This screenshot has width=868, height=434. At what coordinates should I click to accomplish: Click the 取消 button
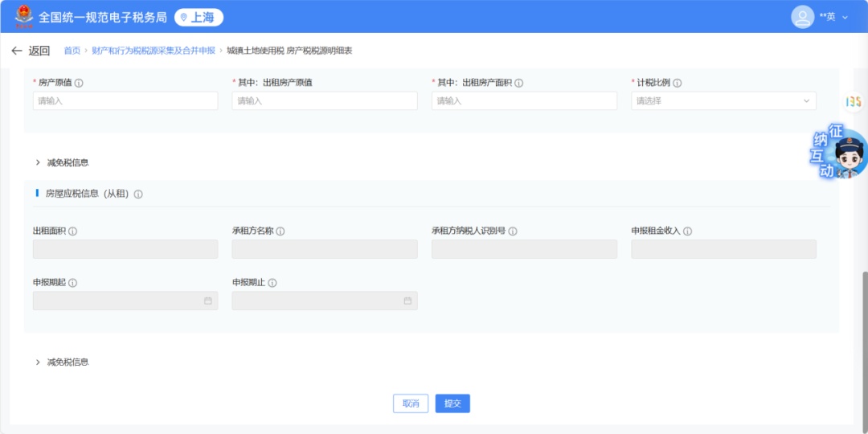[411, 403]
